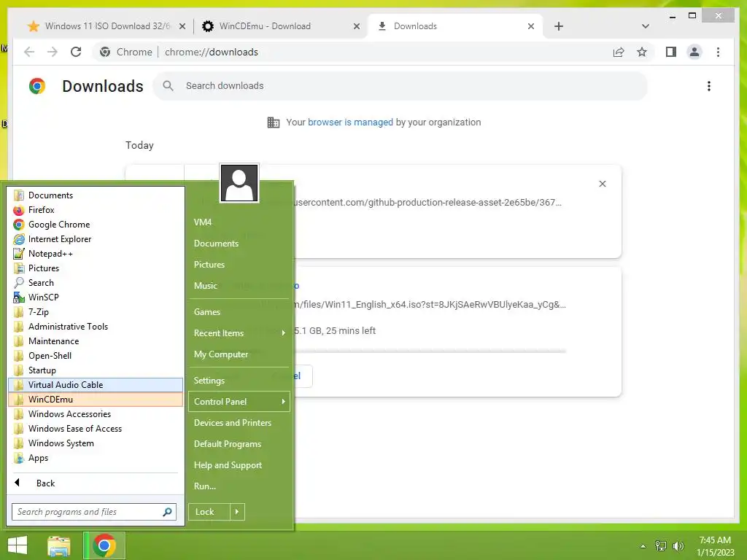
Task: Click the Windows Start button
Action: [x=18, y=545]
